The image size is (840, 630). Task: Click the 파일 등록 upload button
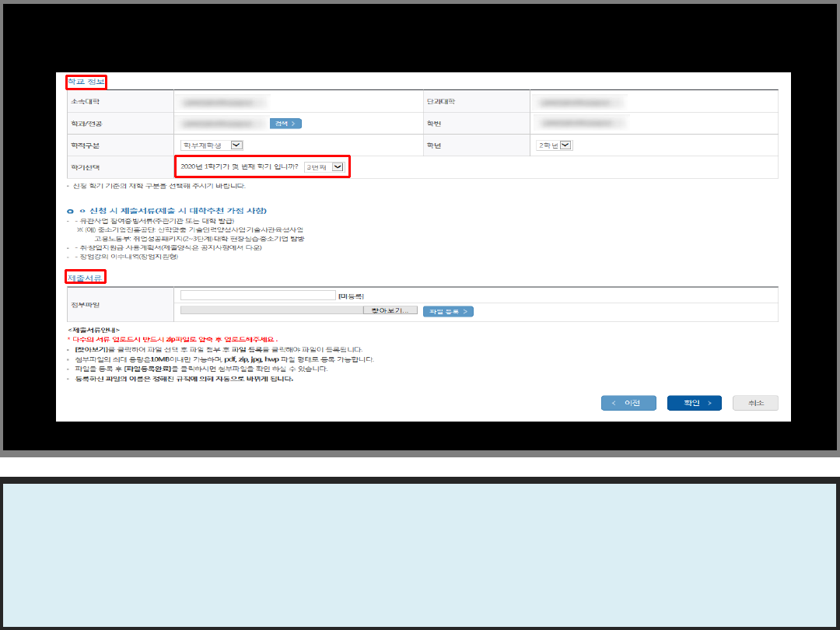448,311
